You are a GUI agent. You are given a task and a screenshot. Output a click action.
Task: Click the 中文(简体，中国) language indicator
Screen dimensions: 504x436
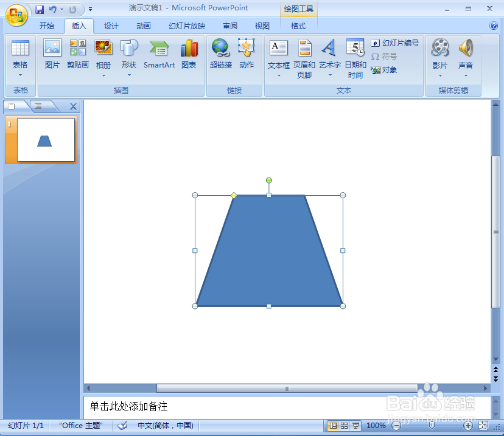(x=166, y=426)
